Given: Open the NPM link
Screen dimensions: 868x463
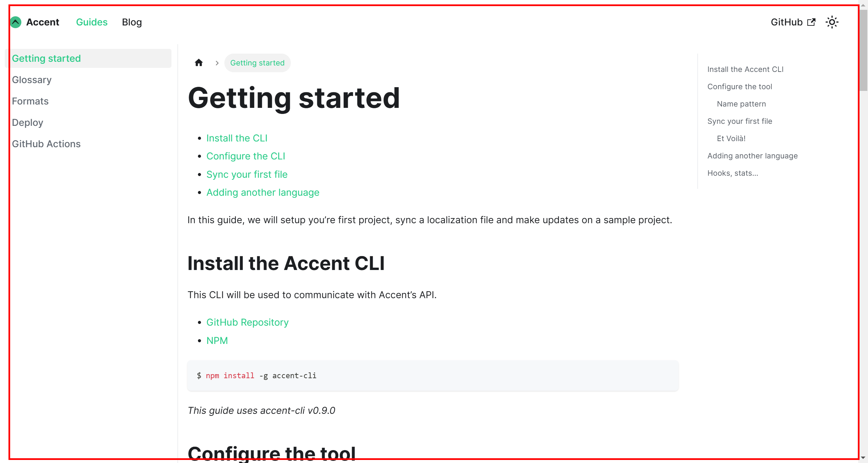Looking at the screenshot, I should [217, 341].
